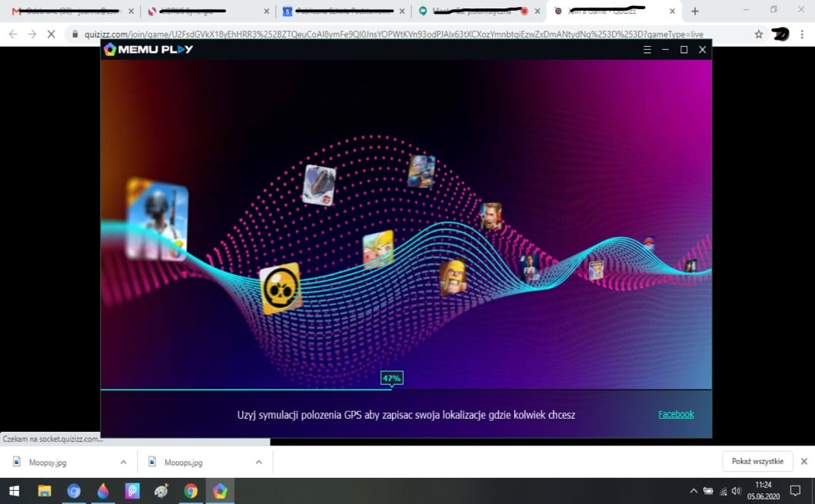Open the MEmu Play hamburger menu
Image resolution: width=815 pixels, height=504 pixels.
(647, 50)
